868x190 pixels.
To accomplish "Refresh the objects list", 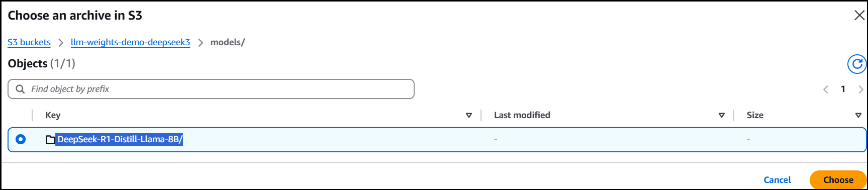I will point(857,64).
